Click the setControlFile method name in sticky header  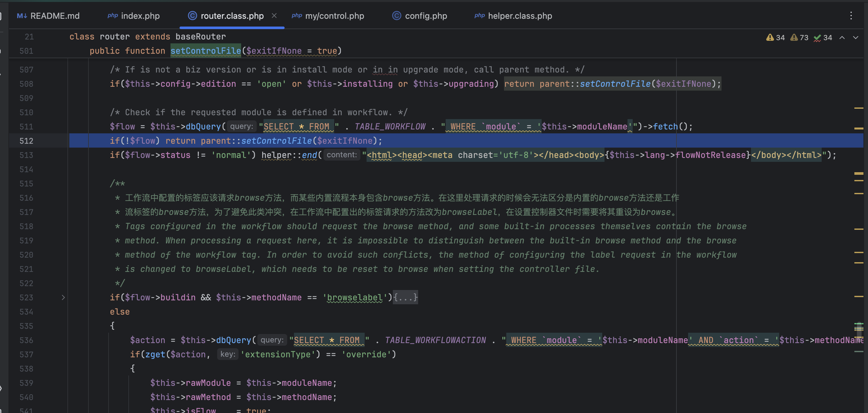point(205,51)
